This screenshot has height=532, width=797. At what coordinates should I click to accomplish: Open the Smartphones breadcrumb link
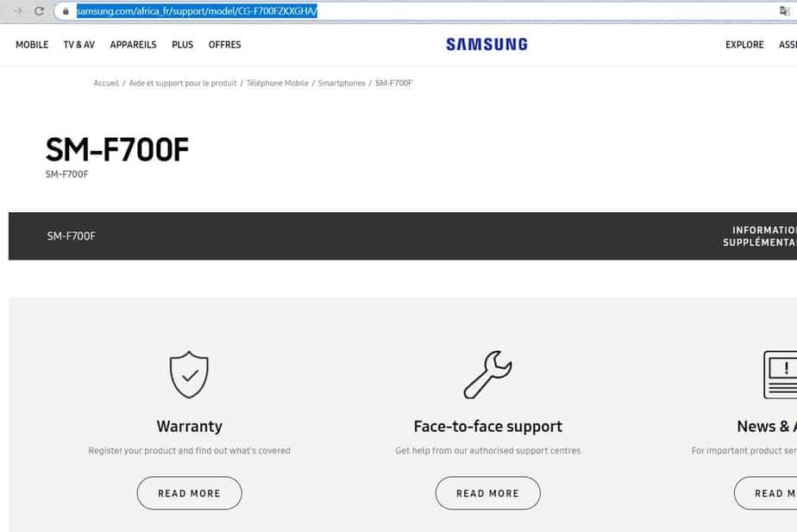[342, 83]
